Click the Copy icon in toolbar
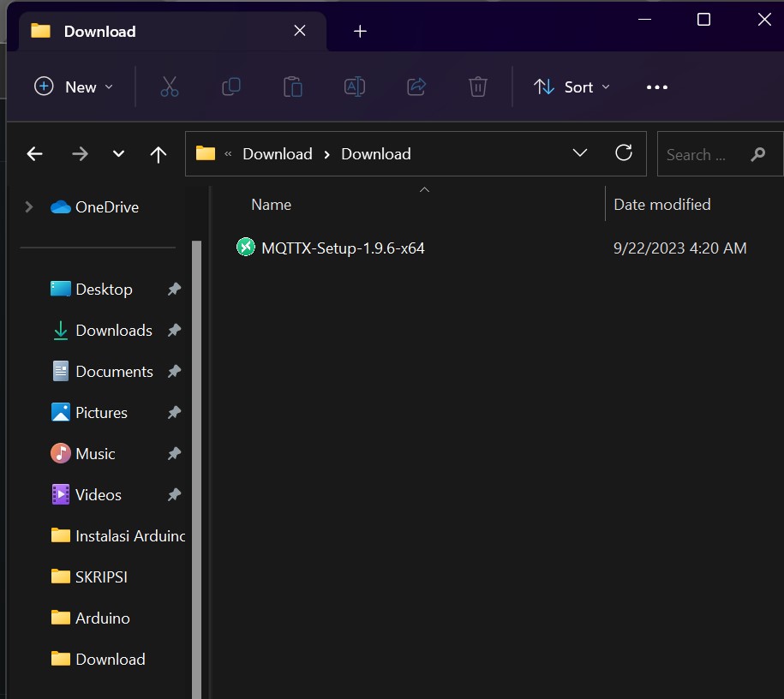Screen dimensions: 784x699 pyautogui.click(x=231, y=87)
